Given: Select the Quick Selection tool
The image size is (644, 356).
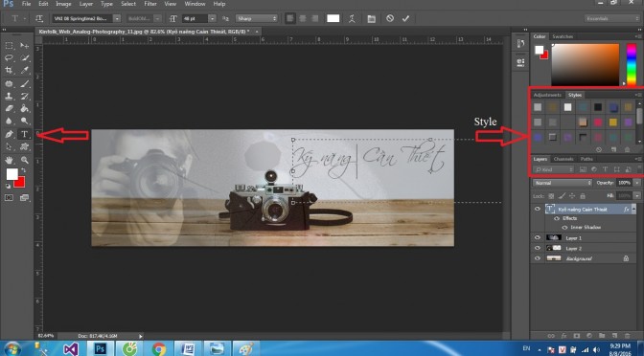Looking at the screenshot, I should coord(25,57).
